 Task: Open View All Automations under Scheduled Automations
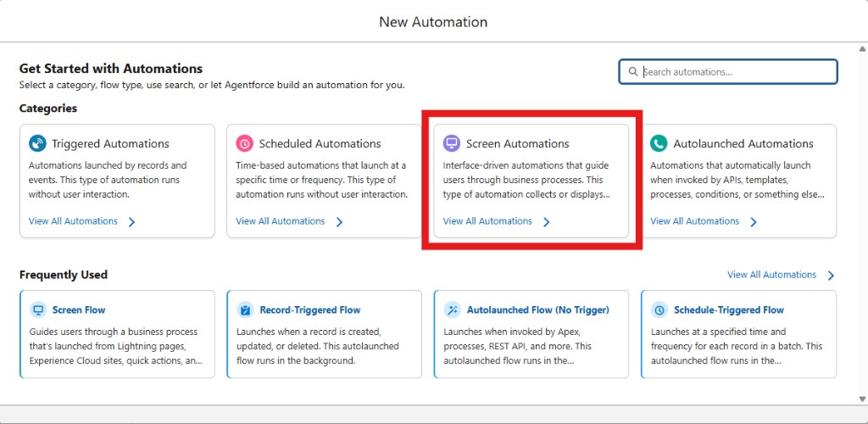pyautogui.click(x=280, y=221)
